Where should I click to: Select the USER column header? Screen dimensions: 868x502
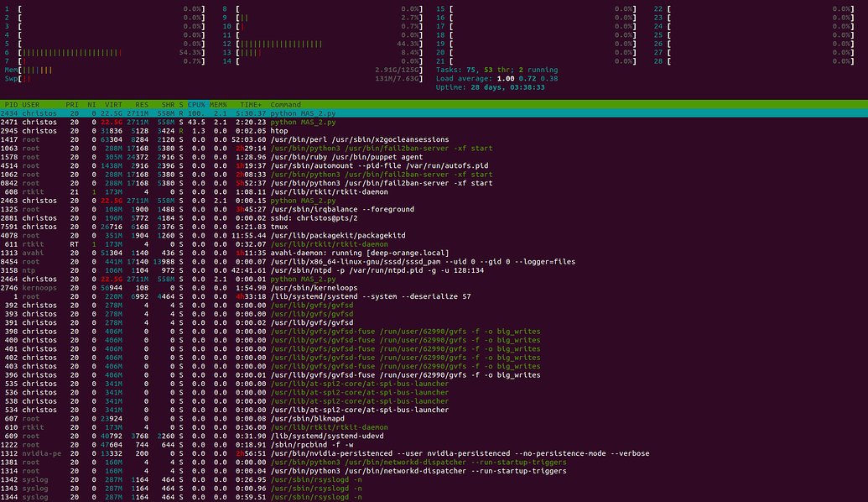31,105
